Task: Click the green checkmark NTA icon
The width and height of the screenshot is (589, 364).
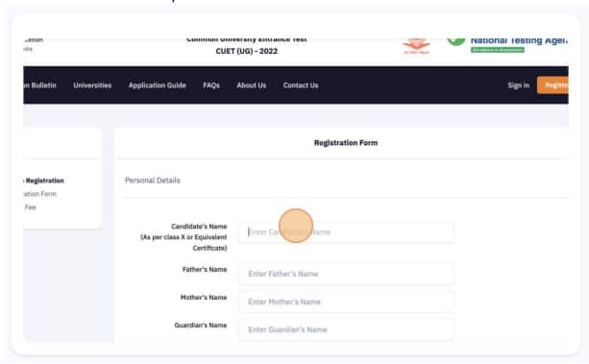Action: [x=456, y=41]
